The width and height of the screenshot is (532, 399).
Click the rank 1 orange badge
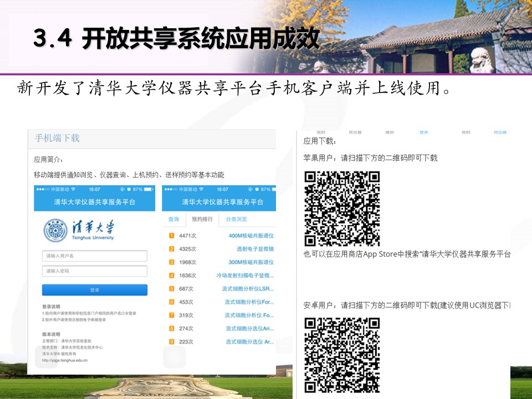[x=172, y=236]
